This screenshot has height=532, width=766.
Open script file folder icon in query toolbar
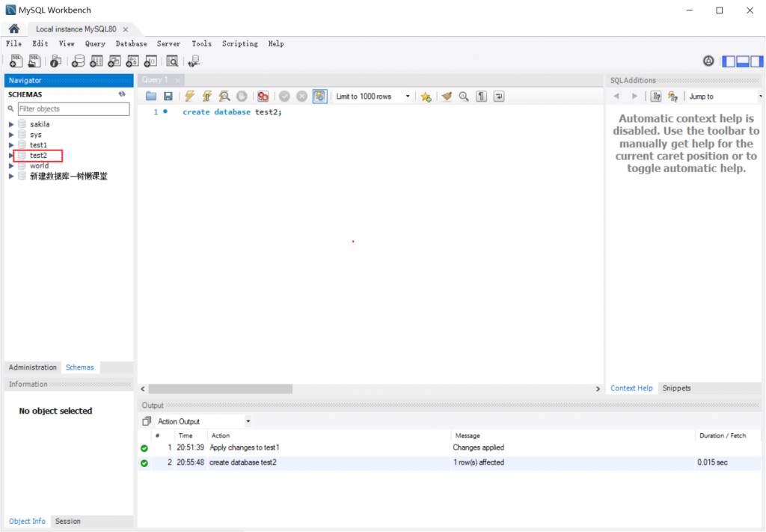pyautogui.click(x=151, y=97)
